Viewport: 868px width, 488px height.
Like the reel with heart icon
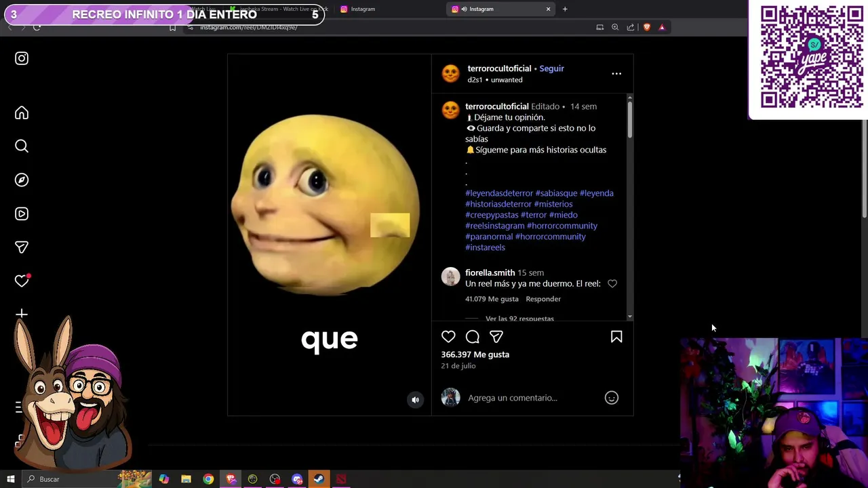point(448,337)
